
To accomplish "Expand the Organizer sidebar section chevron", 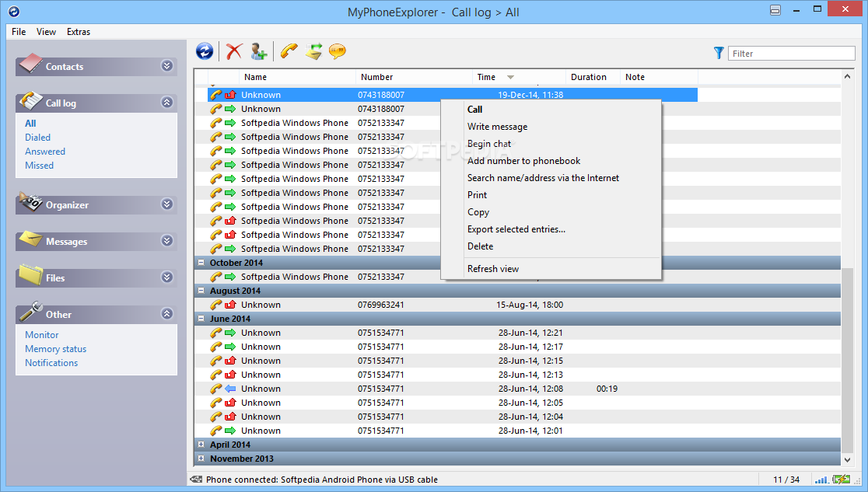I will pyautogui.click(x=166, y=204).
